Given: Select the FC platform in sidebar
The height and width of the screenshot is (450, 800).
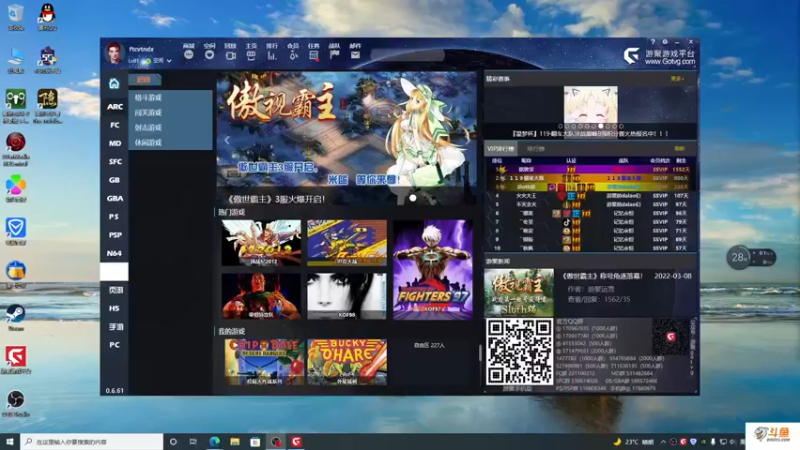Looking at the screenshot, I should coord(115,125).
